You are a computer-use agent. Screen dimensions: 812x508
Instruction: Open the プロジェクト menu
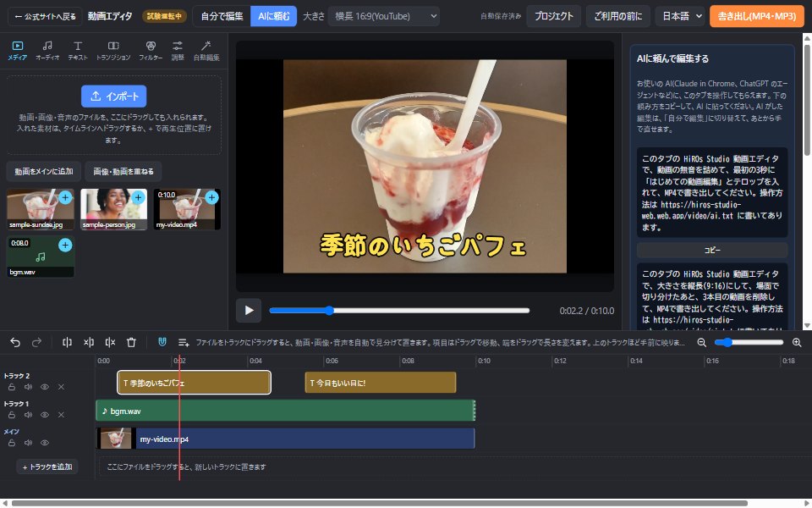click(553, 17)
